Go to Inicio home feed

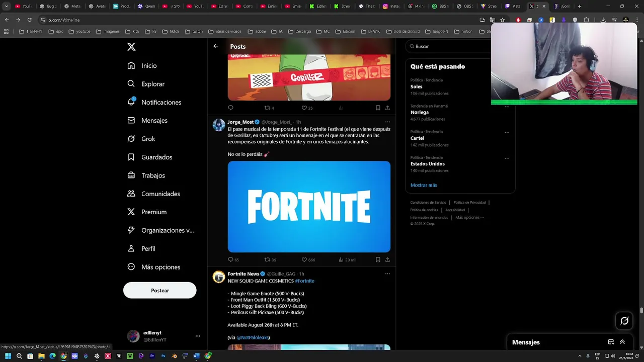coord(142,66)
